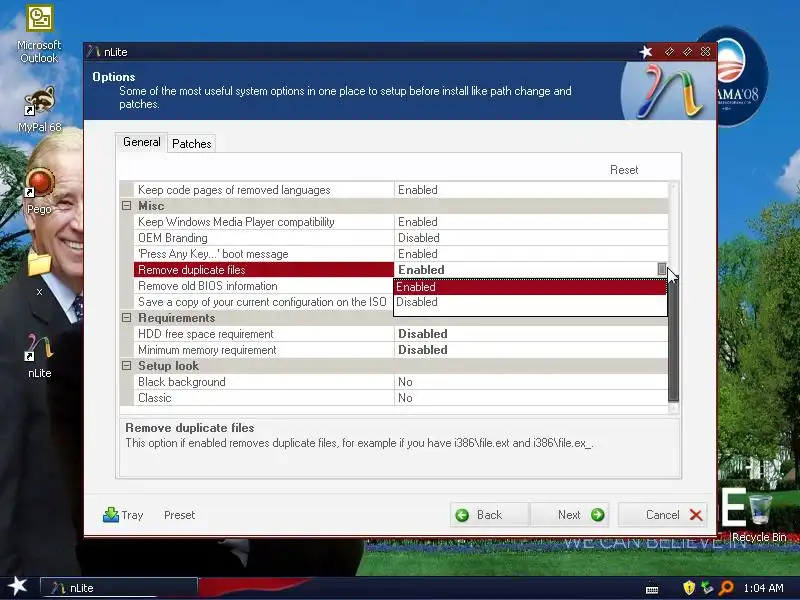Collapse the Misc section
Viewport: 800px width, 600px height.
click(127, 206)
